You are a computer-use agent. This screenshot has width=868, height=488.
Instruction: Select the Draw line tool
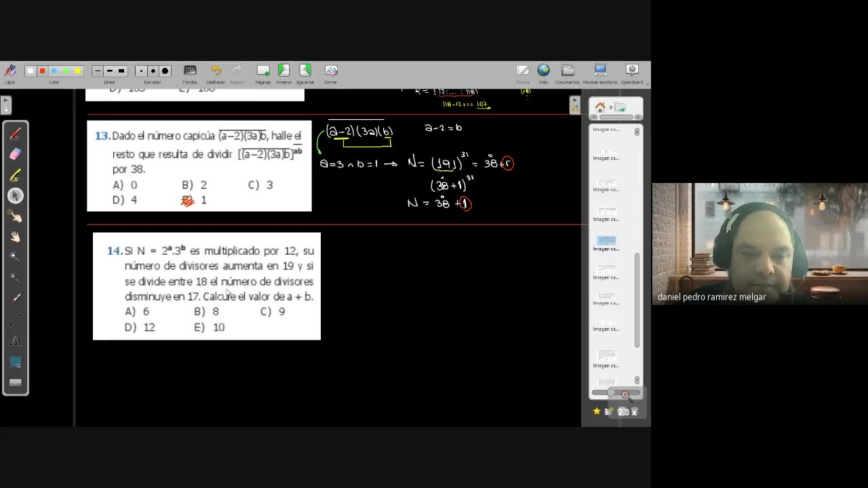16,320
